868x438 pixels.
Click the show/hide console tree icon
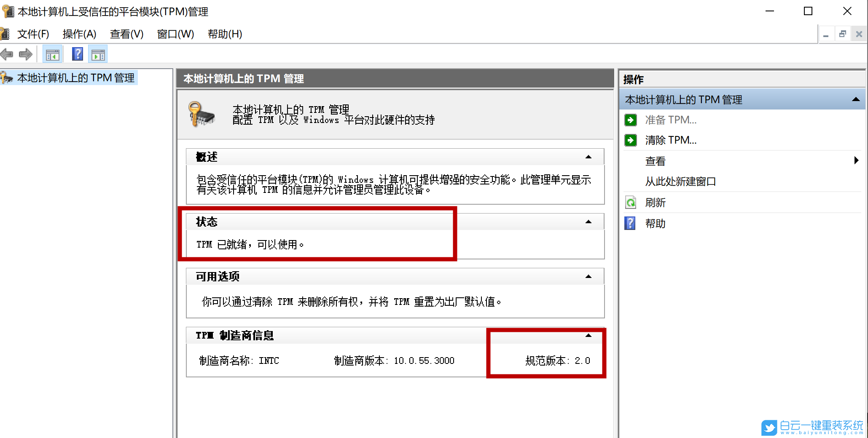[52, 54]
